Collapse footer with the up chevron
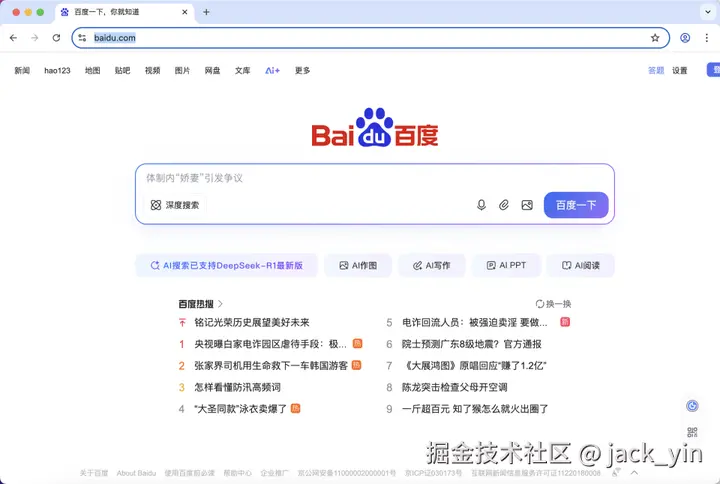Screen dimensions: 720x484 (x=634, y=473)
